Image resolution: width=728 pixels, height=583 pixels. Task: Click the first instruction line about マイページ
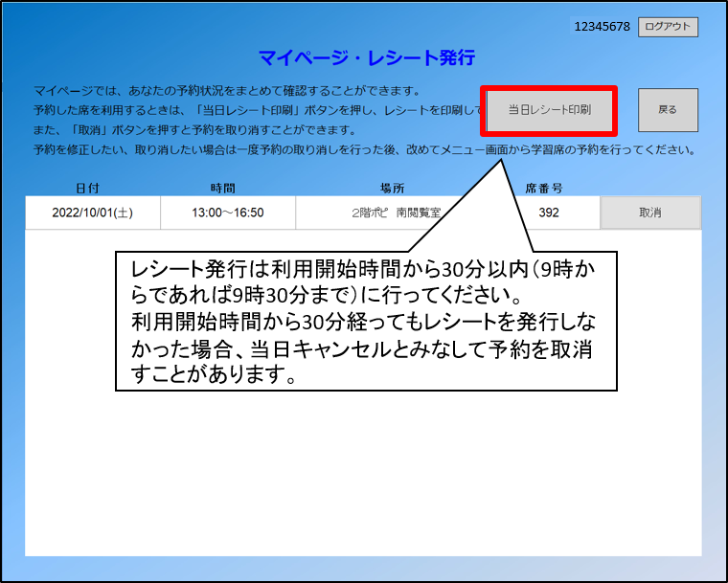[x=227, y=91]
